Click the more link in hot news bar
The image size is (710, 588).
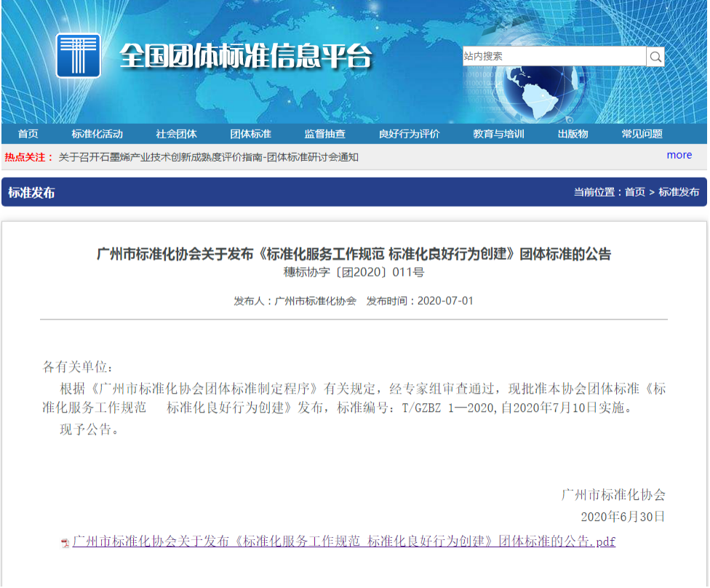679,155
